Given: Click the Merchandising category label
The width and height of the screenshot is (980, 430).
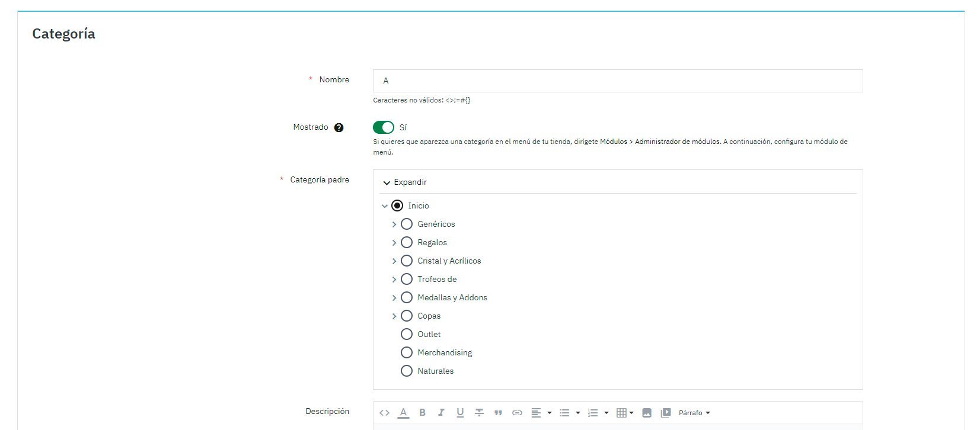Looking at the screenshot, I should coord(445,353).
